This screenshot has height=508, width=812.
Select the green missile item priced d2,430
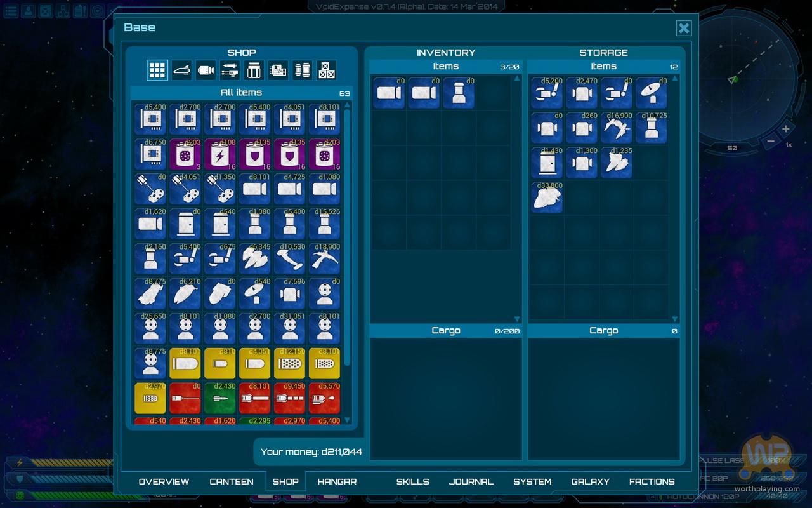220,399
